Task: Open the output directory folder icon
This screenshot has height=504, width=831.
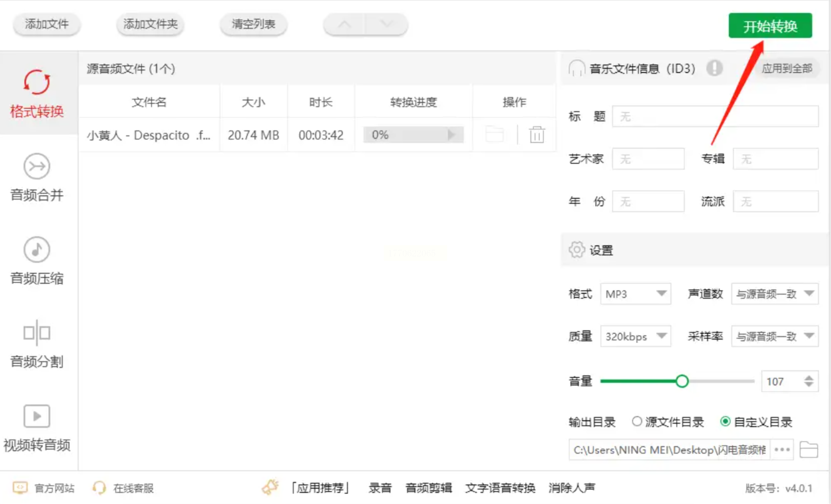Action: [x=809, y=450]
